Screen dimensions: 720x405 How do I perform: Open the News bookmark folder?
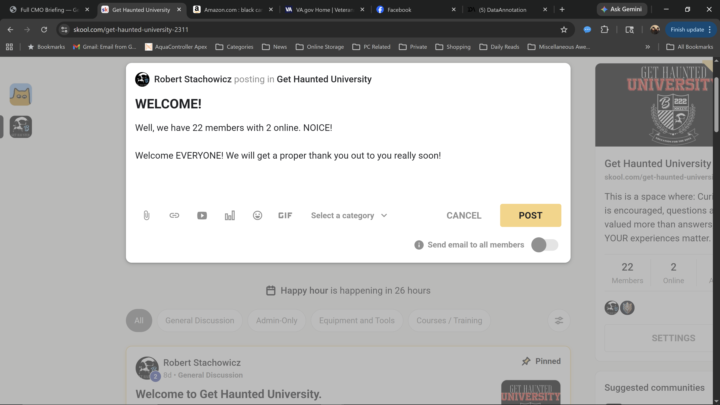coord(275,47)
